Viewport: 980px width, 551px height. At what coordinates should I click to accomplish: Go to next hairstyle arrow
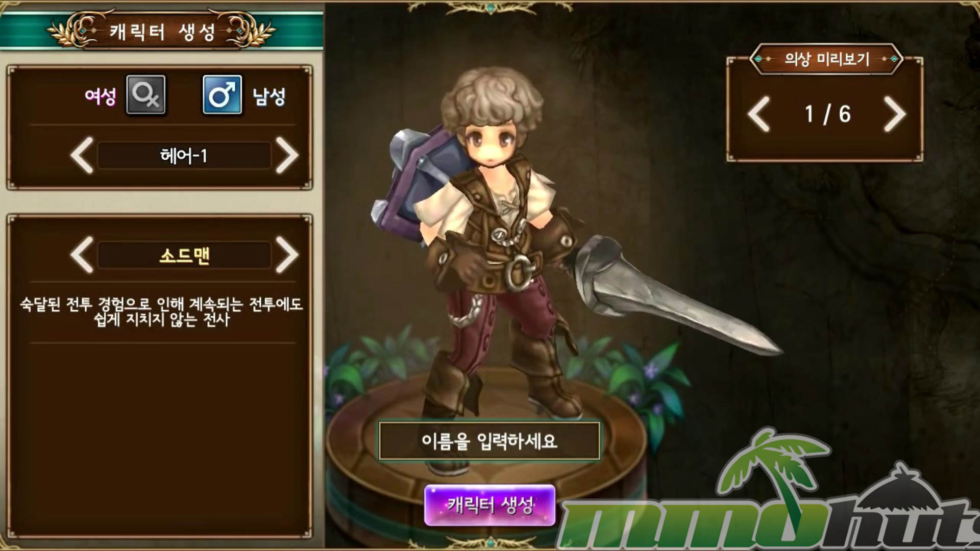point(287,155)
